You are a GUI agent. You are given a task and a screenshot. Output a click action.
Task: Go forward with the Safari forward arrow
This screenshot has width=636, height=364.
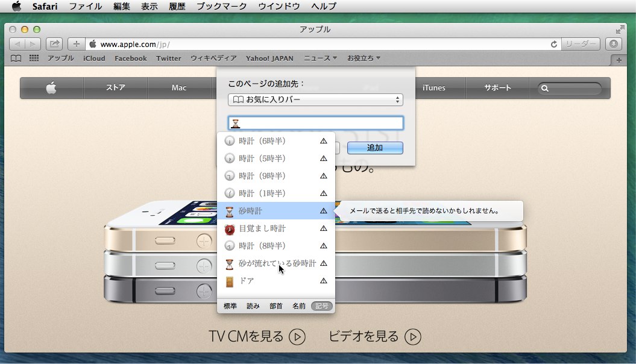33,44
